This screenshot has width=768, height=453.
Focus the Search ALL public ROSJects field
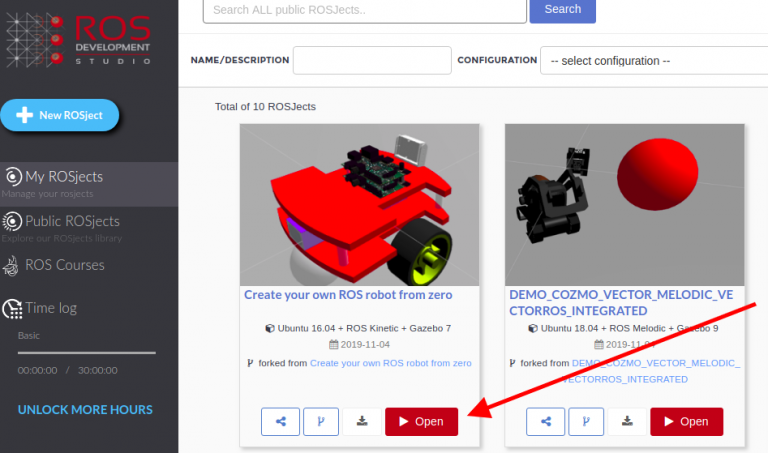click(364, 10)
